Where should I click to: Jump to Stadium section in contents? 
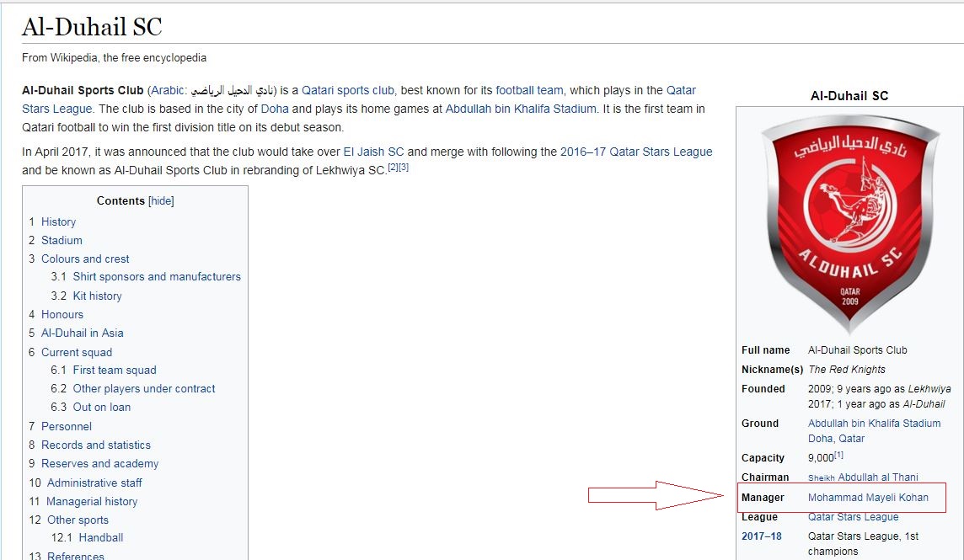[x=62, y=240]
